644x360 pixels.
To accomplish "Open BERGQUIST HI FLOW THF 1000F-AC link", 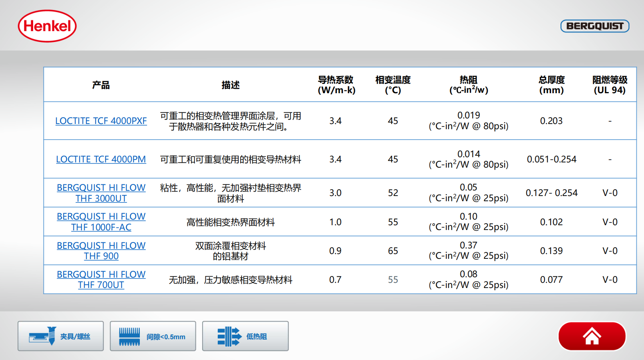I will pos(101,222).
